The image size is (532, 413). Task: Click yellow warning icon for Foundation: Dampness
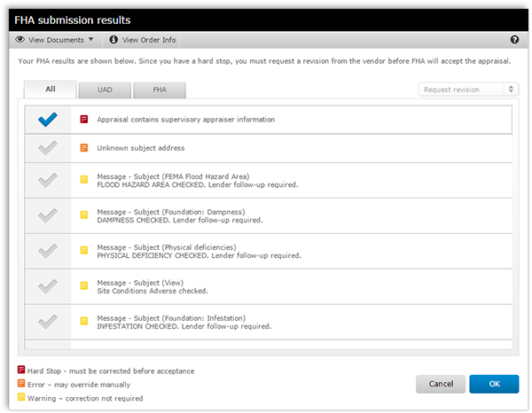pyautogui.click(x=84, y=215)
